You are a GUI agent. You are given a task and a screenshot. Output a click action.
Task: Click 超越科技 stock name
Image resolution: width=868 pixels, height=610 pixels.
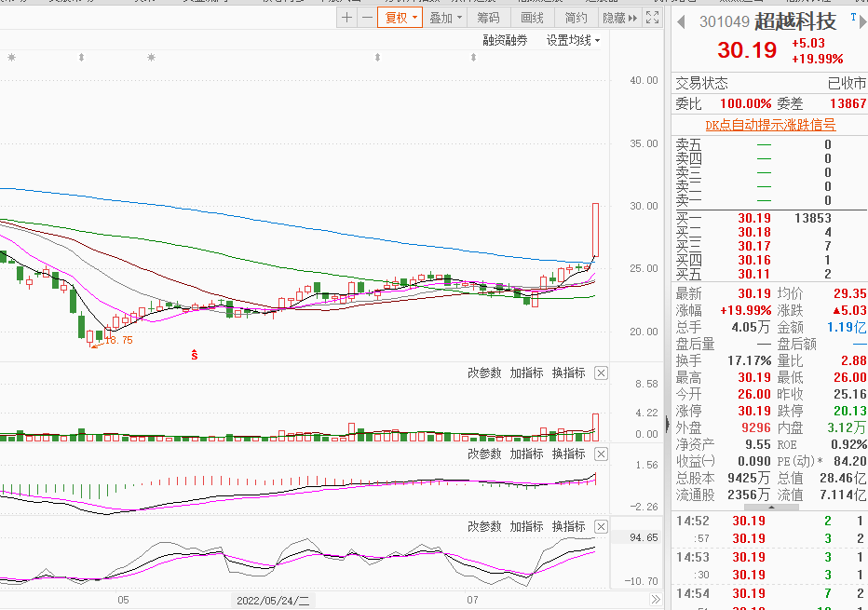coord(795,21)
